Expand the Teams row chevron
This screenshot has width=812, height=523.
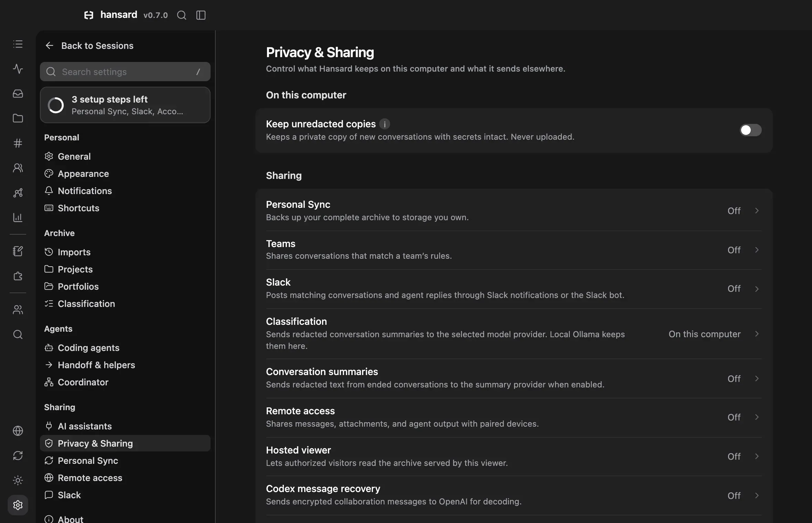tap(757, 250)
